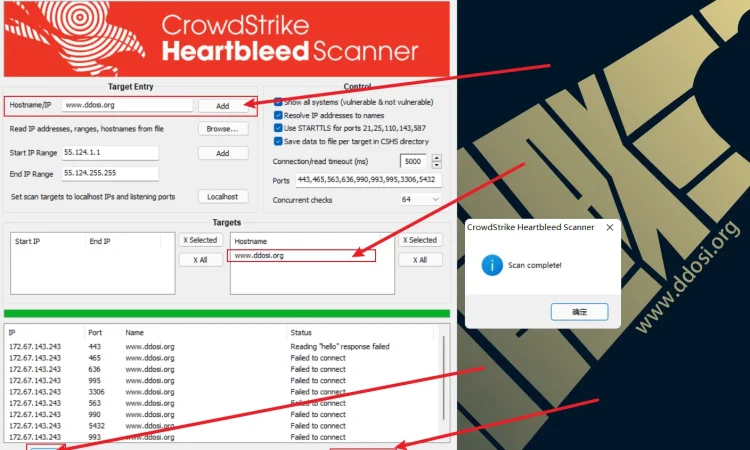Select the result row for port 563
The image size is (750, 450).
pos(222,403)
